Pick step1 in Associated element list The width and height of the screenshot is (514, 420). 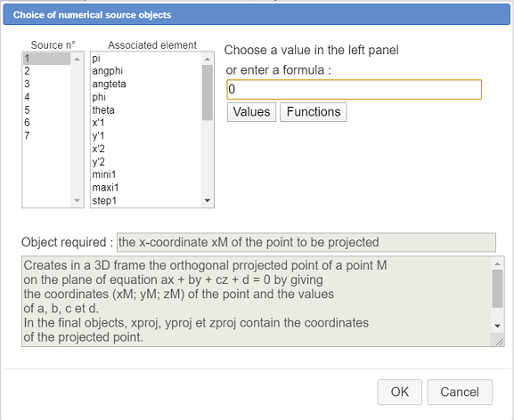(146, 200)
